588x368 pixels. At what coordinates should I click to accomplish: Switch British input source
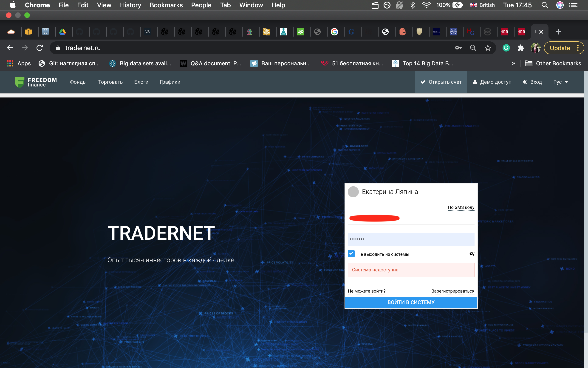pos(482,5)
